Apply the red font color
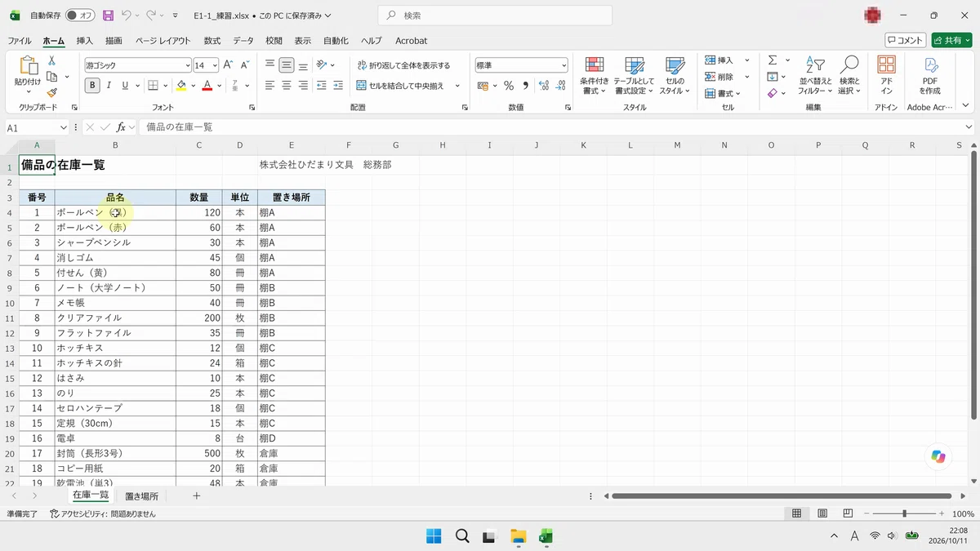The image size is (980, 551). [x=207, y=85]
